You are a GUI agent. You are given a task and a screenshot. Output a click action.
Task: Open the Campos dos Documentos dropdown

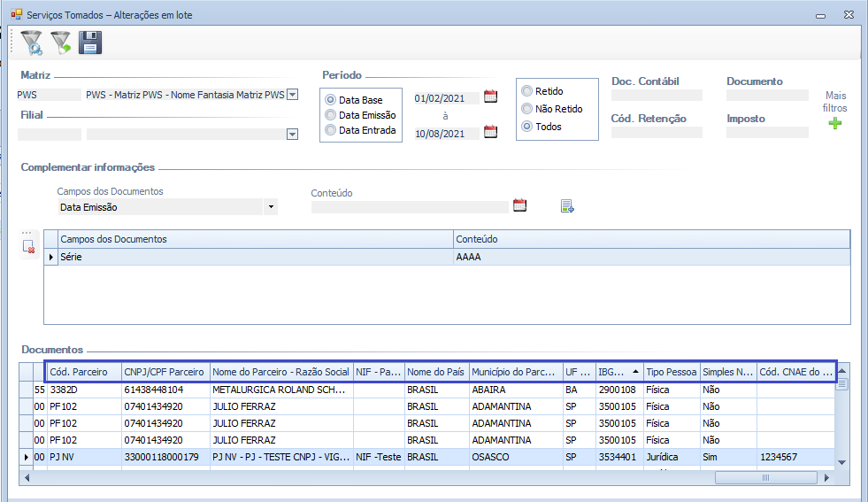point(271,207)
